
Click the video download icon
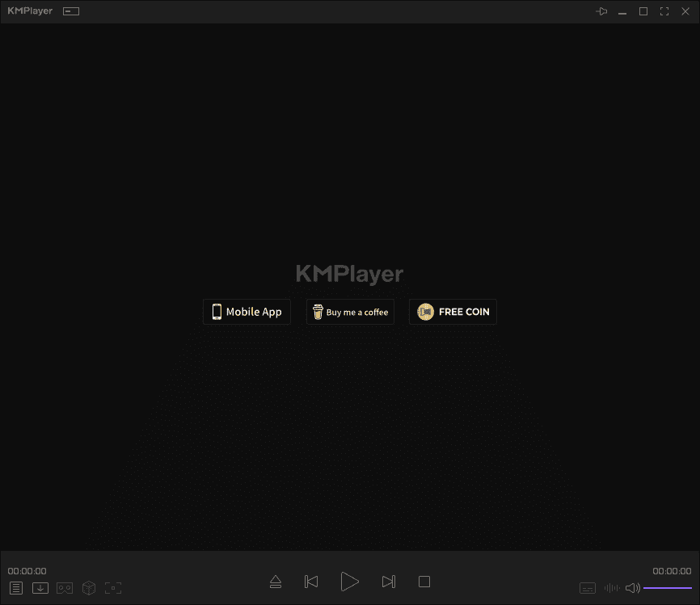tap(40, 588)
